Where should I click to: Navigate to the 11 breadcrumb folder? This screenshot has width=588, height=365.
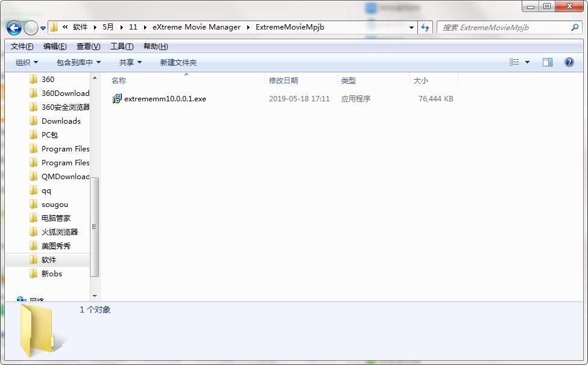pos(133,27)
